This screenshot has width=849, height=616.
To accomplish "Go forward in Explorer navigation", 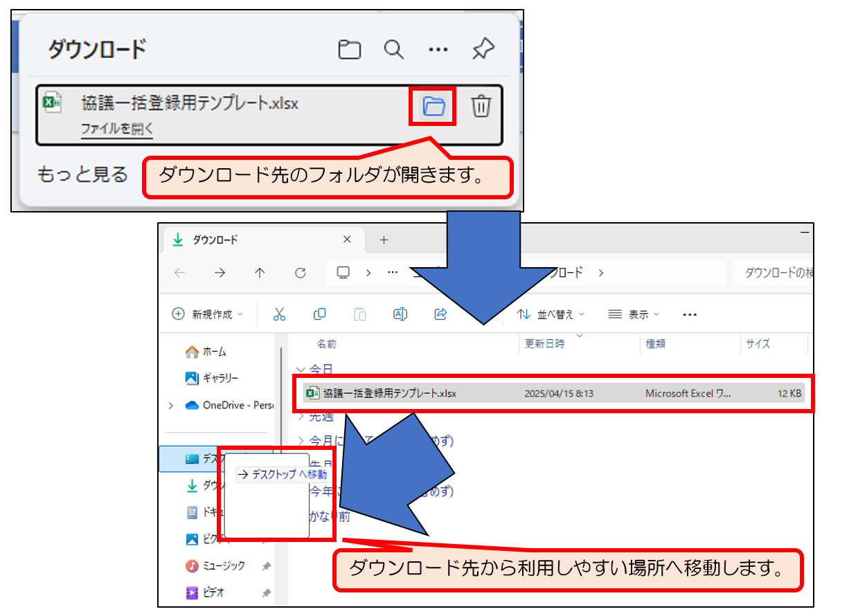I will (220, 273).
